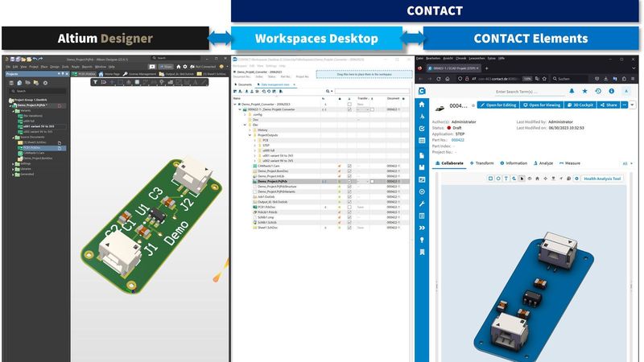Click the Health Analysis Tool button
The image size is (644, 362).
pyautogui.click(x=602, y=179)
